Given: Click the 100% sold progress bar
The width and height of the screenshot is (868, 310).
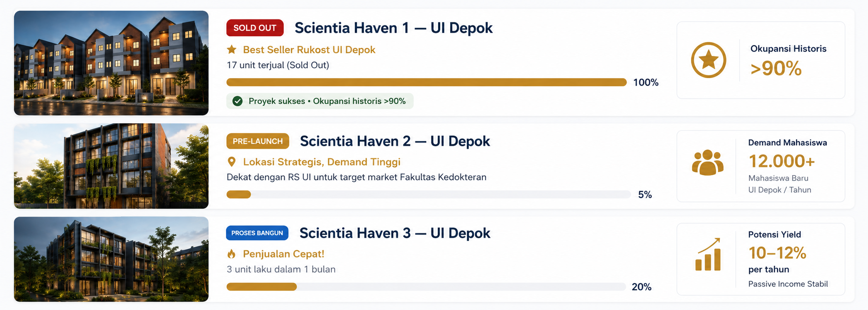Looking at the screenshot, I should click(427, 82).
